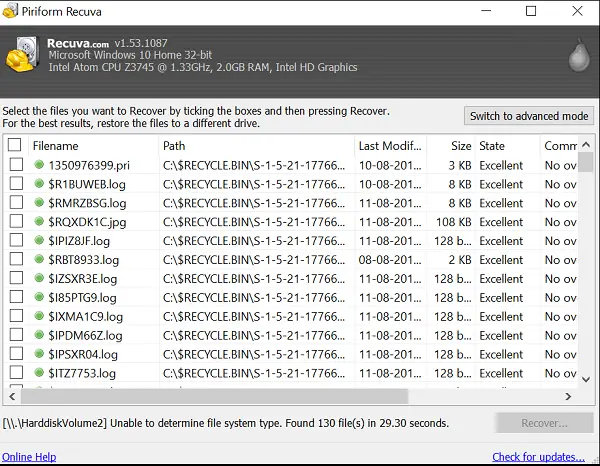Click the horizontal scrollbar thumb

214,396
